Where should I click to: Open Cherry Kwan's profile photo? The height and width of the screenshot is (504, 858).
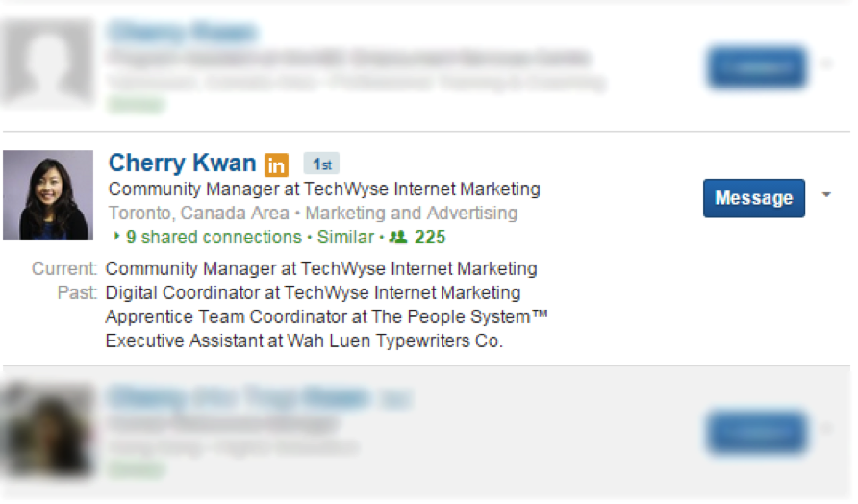pos(48,195)
